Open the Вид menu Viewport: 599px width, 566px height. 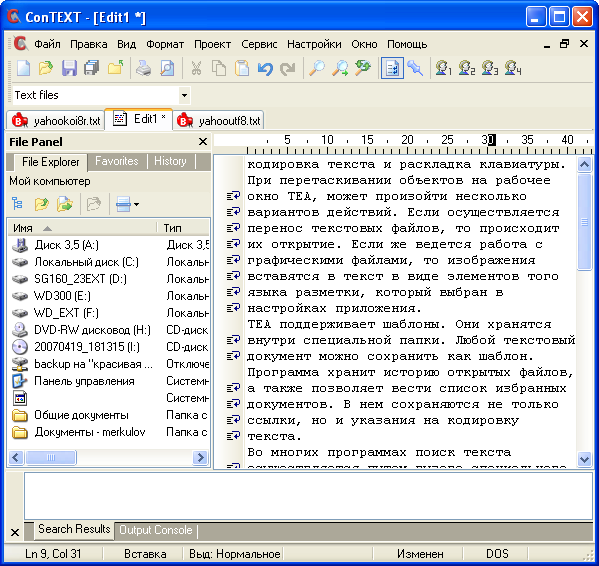click(x=126, y=44)
